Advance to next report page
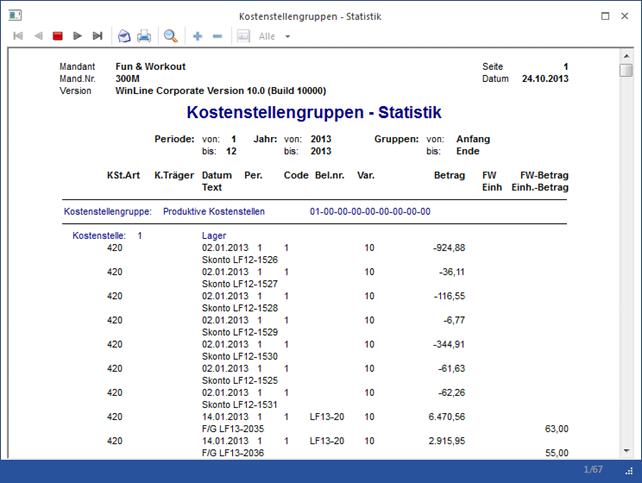The height and width of the screenshot is (483, 642). [x=77, y=36]
